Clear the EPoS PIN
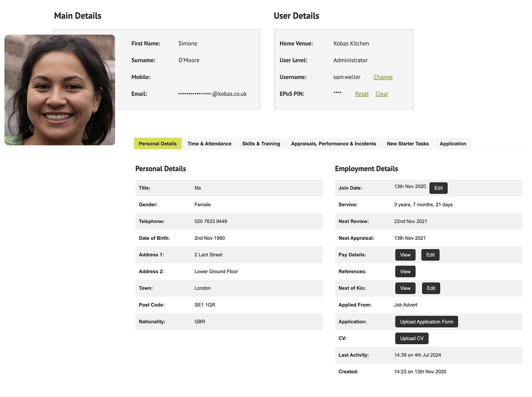The width and height of the screenshot is (532, 397). (382, 94)
